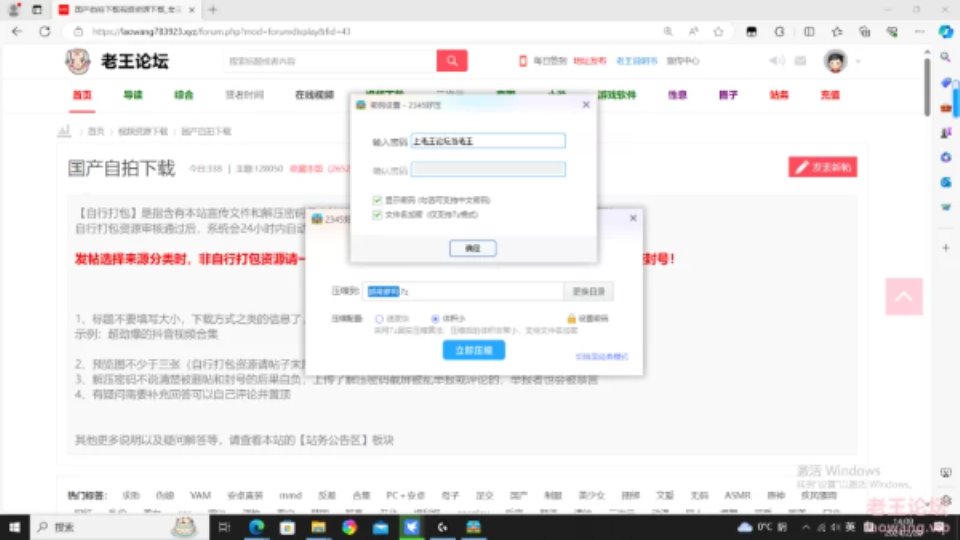This screenshot has width=960, height=540.
Task: Click the page vertical scrollbar
Action: pos(927,86)
